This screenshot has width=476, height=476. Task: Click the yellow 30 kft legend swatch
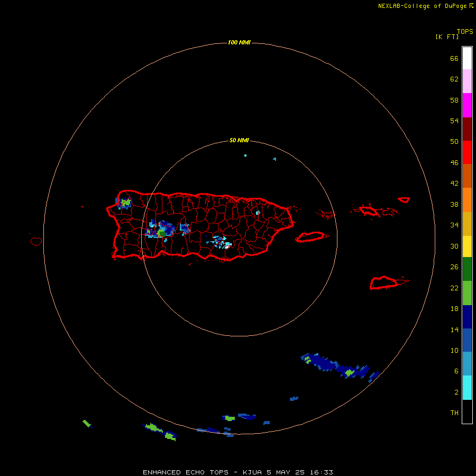[x=467, y=246]
